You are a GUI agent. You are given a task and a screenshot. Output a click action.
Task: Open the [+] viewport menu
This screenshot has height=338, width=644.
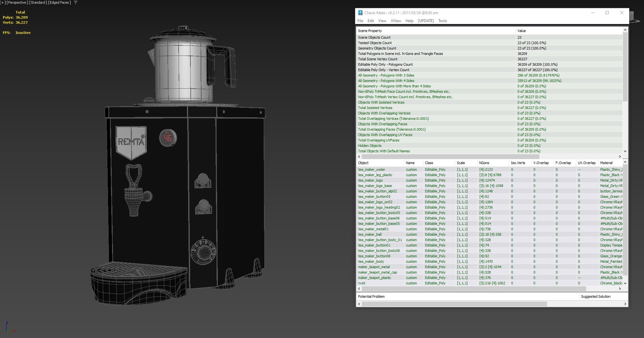[x=3, y=2]
